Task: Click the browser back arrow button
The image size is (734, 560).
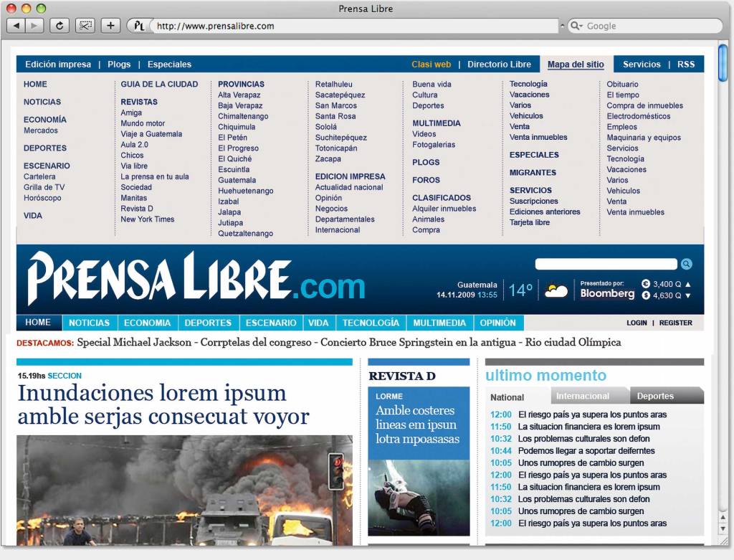Action: point(16,26)
